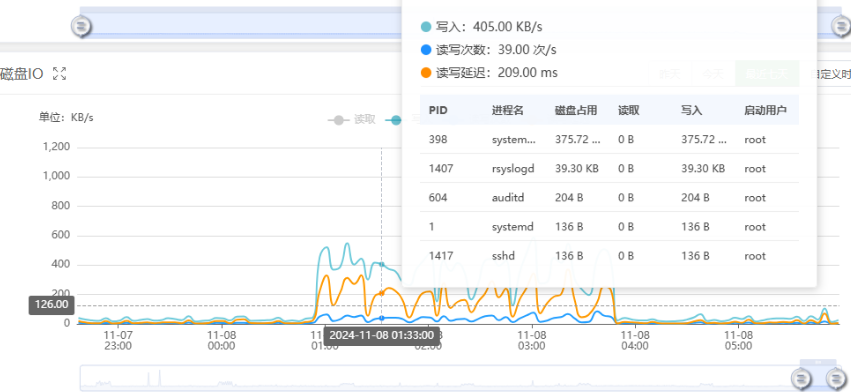Toggle the 读取 series in the chart legend
851x392 pixels.
[352, 120]
